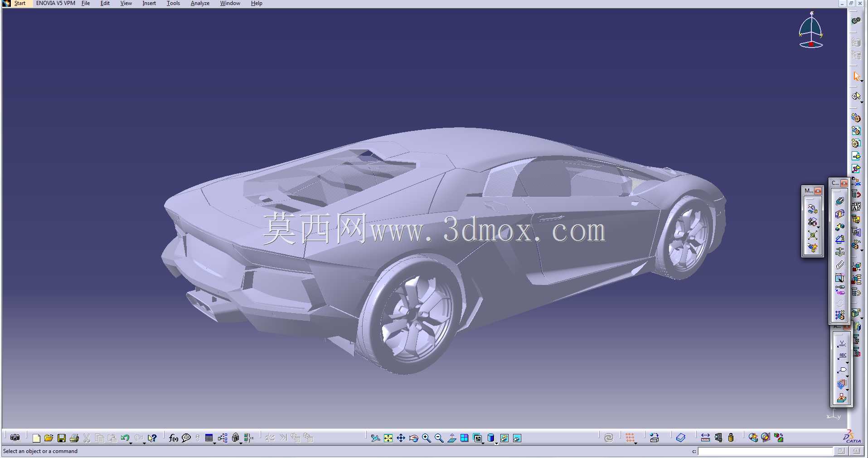The image size is (868, 458).
Task: Select the Fly Mode airplane icon
Action: click(x=375, y=438)
